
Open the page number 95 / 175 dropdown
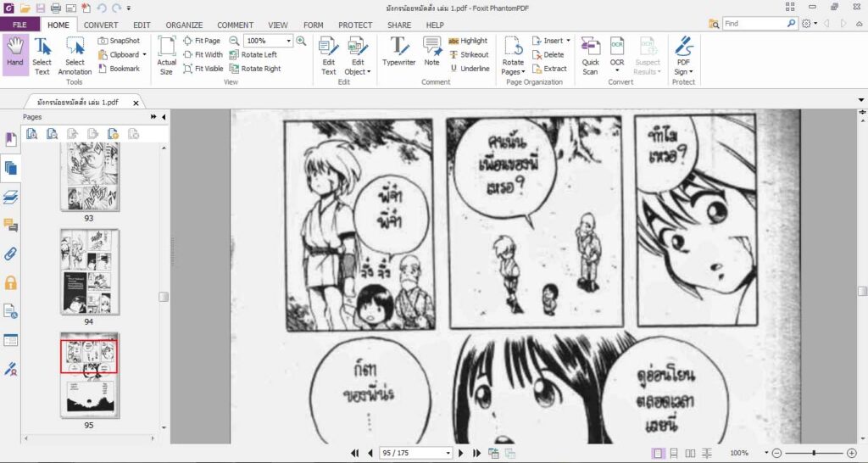coord(448,453)
